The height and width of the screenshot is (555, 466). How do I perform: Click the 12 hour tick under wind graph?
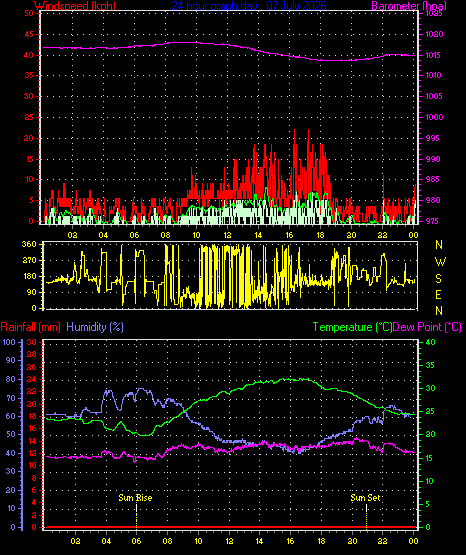pos(227,235)
